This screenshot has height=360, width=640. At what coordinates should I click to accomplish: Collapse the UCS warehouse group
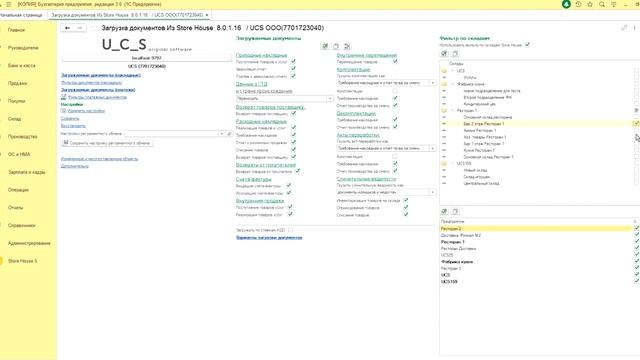point(453,71)
